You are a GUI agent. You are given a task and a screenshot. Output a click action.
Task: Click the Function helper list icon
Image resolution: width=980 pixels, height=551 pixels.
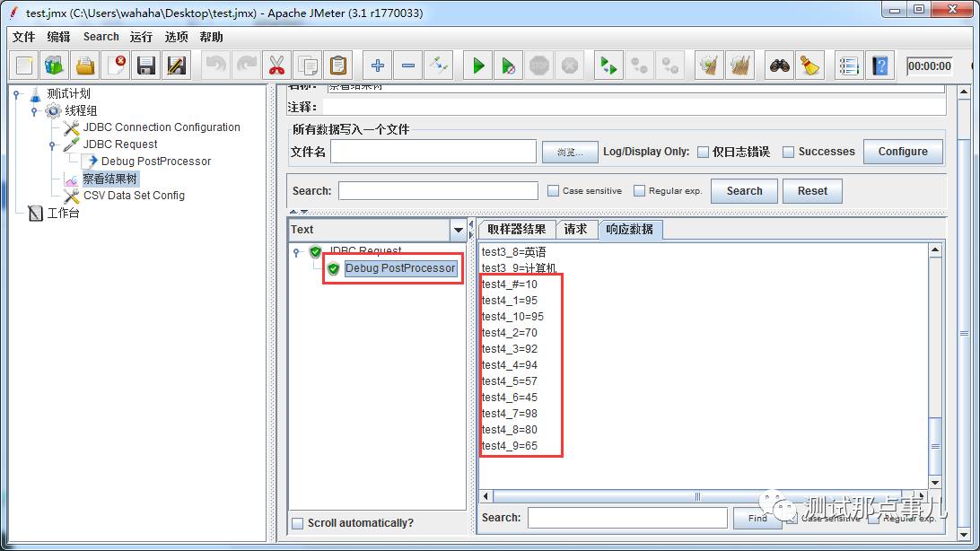849,65
